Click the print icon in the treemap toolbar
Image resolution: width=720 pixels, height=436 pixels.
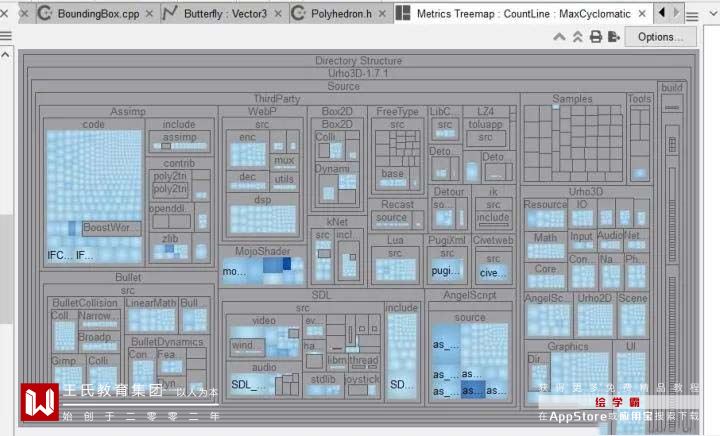[x=596, y=37]
